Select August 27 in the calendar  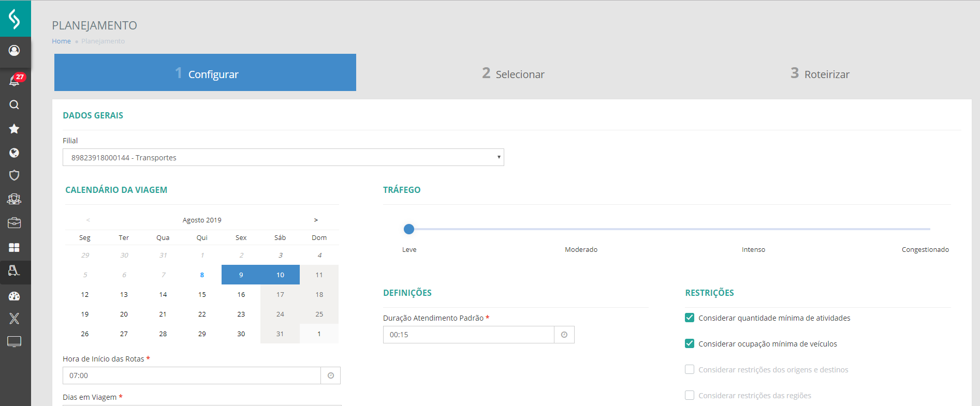(x=124, y=334)
